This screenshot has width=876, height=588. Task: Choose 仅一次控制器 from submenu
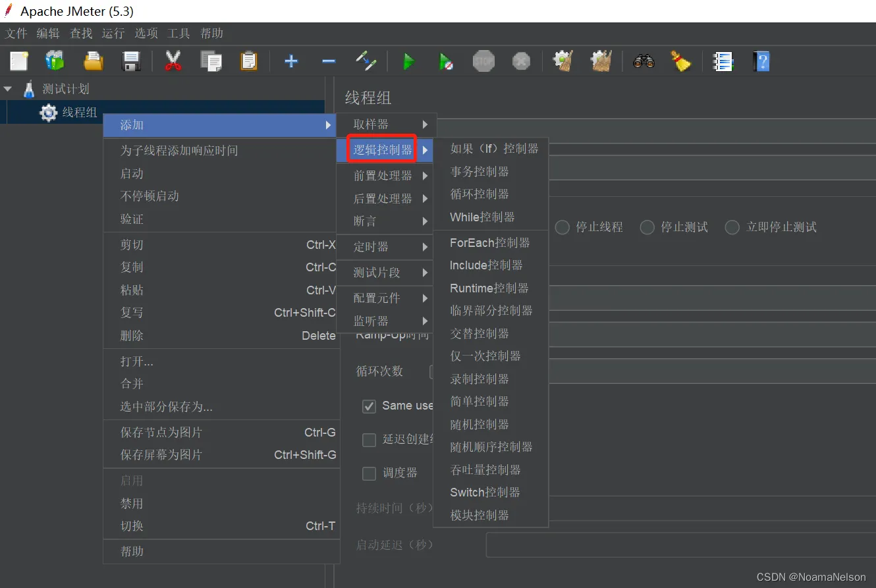[x=491, y=356]
